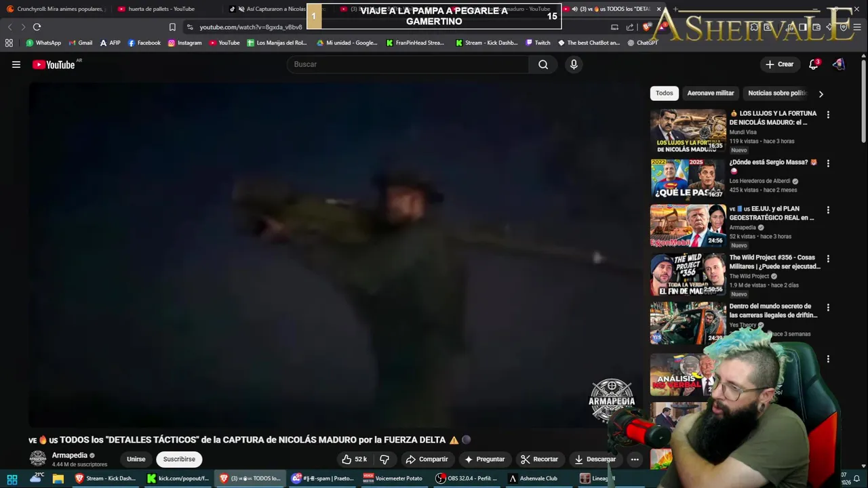Screen dimensions: 868x488
Task: Open options for PLAN GEOESTRATÉGICO REAL video
Action: 828,210
